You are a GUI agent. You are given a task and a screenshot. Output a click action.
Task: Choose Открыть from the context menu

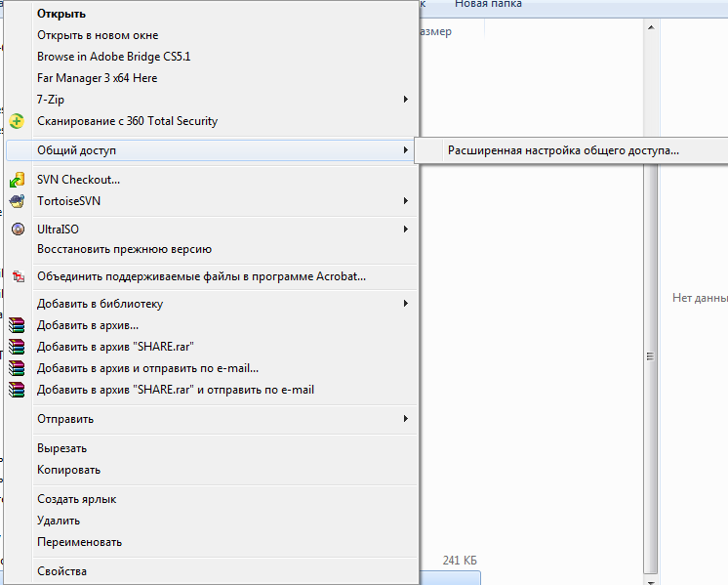(x=211, y=14)
